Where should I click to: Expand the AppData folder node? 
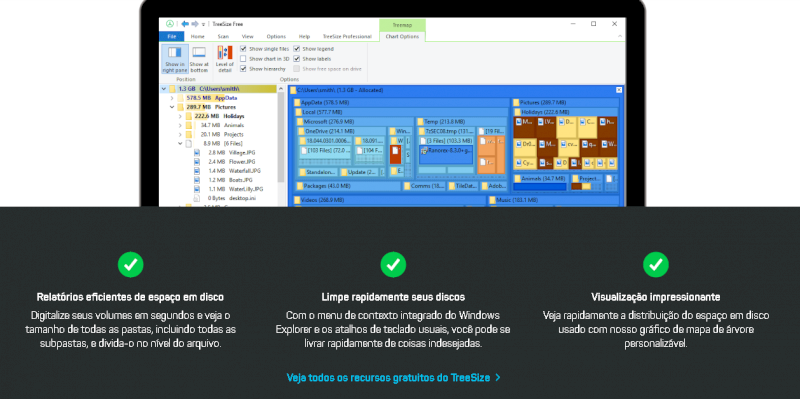[172, 98]
